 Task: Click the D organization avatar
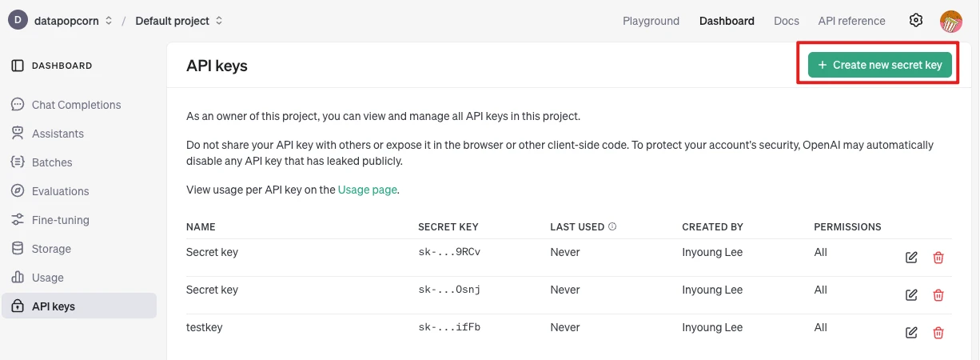tap(18, 21)
